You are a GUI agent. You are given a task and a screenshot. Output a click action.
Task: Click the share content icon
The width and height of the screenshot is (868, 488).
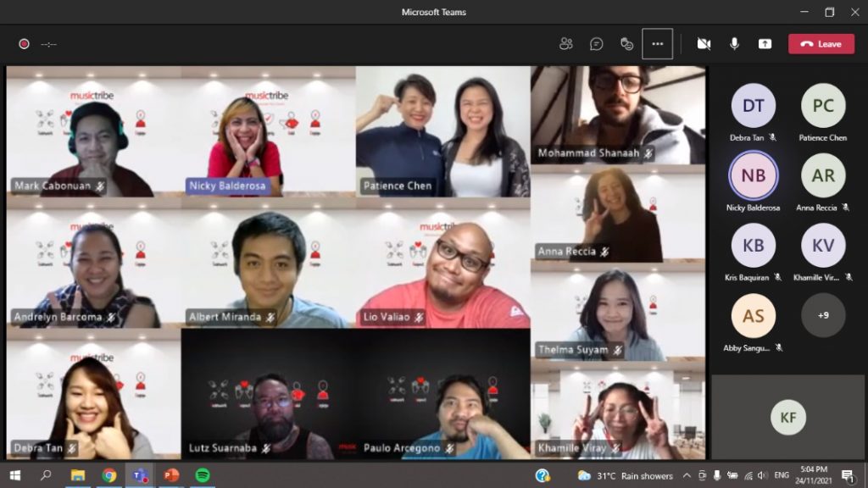point(765,44)
